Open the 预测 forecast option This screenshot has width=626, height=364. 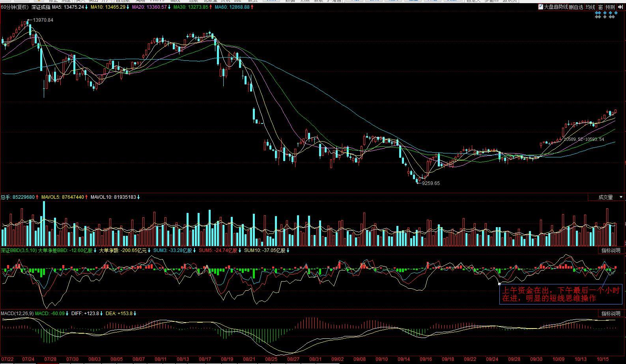pos(610,7)
